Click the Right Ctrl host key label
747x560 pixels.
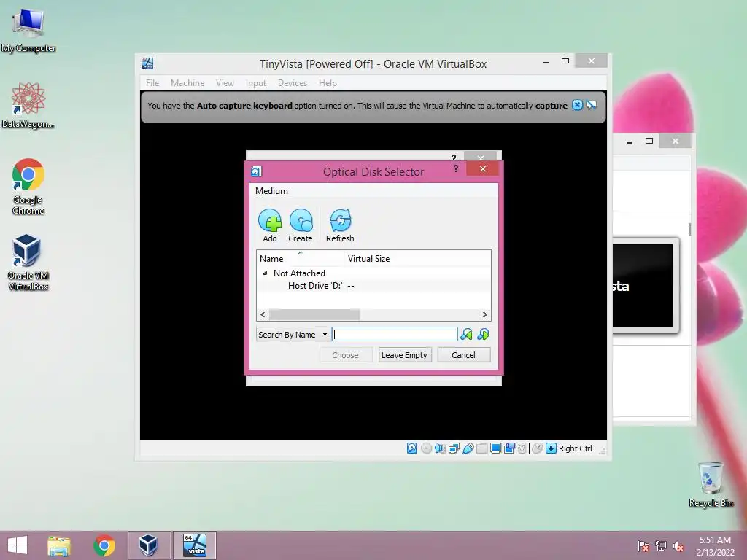[x=575, y=448]
